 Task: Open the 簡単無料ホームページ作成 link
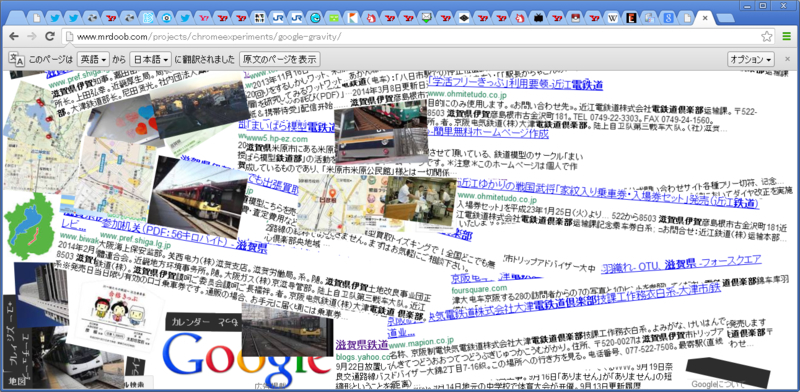pos(487,133)
